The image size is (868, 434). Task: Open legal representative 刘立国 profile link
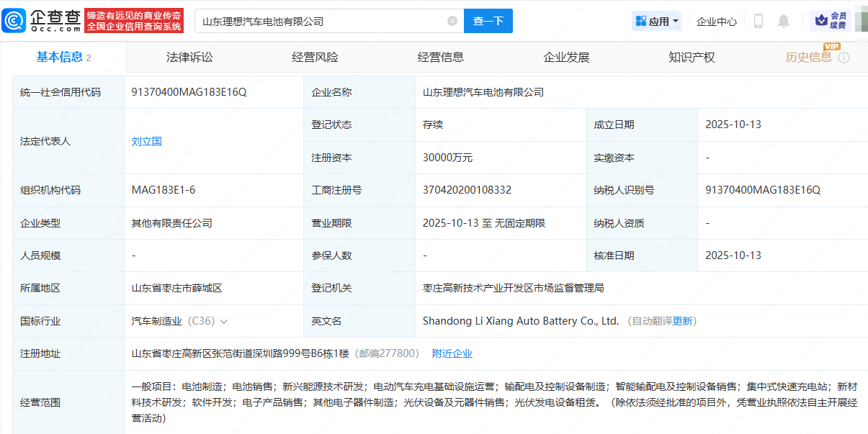(x=146, y=141)
